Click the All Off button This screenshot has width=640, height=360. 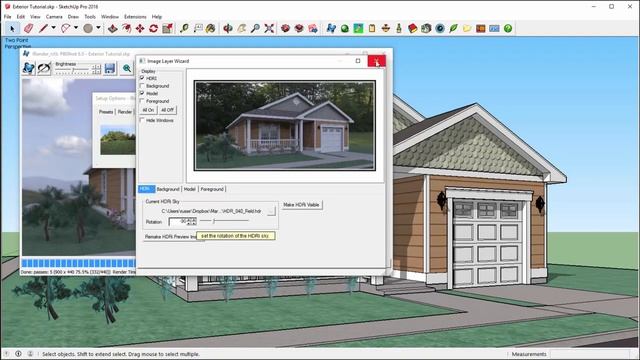coord(167,110)
